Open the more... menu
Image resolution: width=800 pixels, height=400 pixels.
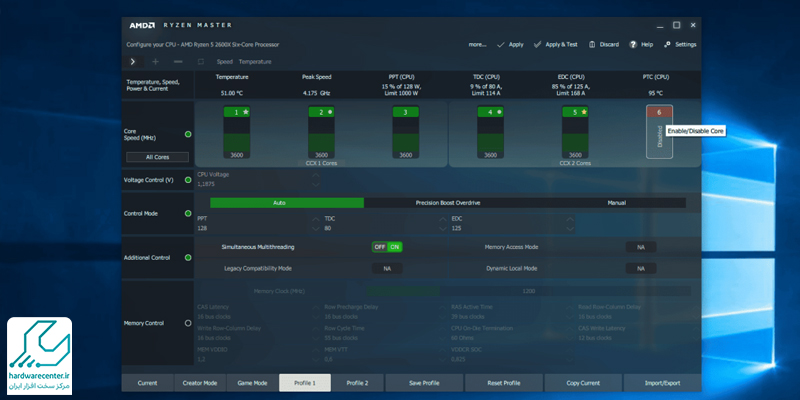tap(478, 44)
